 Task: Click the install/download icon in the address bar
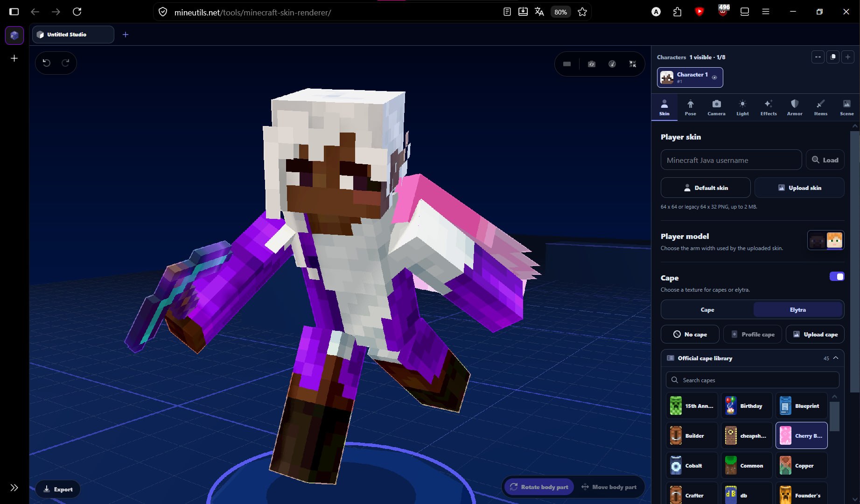point(523,12)
